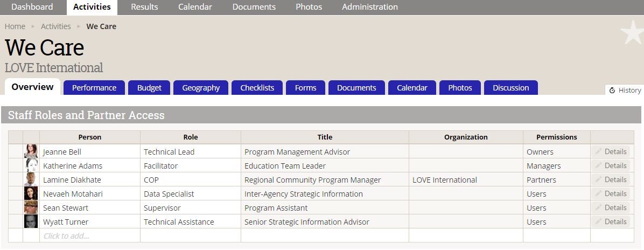Open the History panel
Image resolution: width=644 pixels, height=250 pixels.
625,91
